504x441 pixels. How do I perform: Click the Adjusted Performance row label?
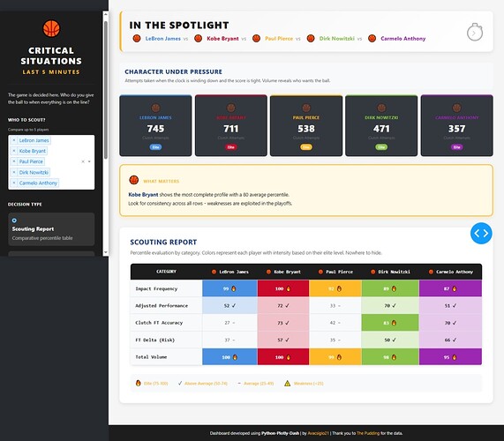pyautogui.click(x=162, y=306)
